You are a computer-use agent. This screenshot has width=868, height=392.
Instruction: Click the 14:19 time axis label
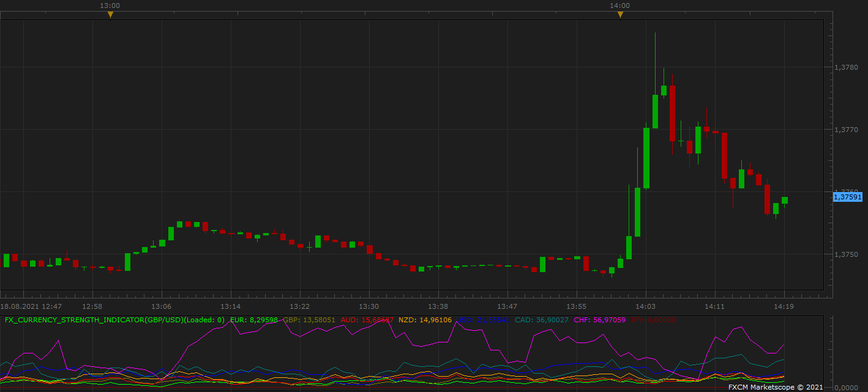coord(784,306)
